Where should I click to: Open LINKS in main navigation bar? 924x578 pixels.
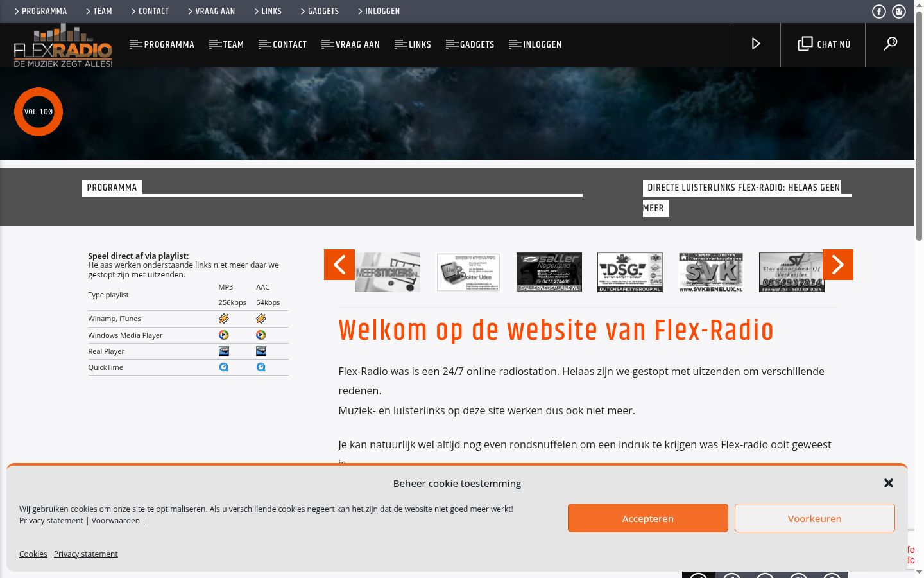[413, 44]
